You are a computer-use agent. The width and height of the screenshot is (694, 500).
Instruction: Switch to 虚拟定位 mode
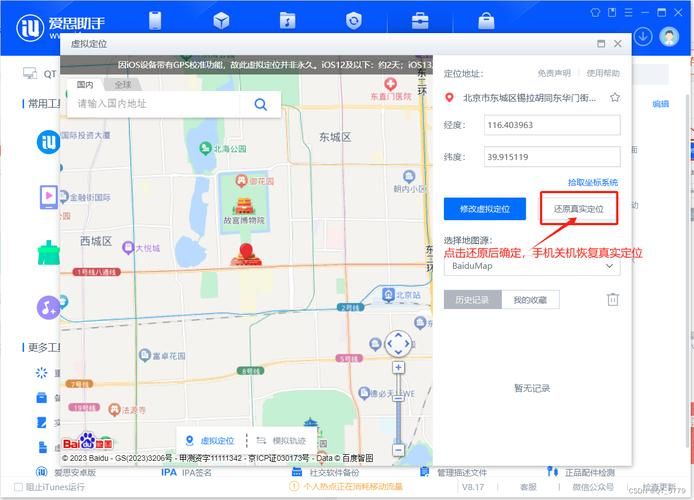click(210, 441)
